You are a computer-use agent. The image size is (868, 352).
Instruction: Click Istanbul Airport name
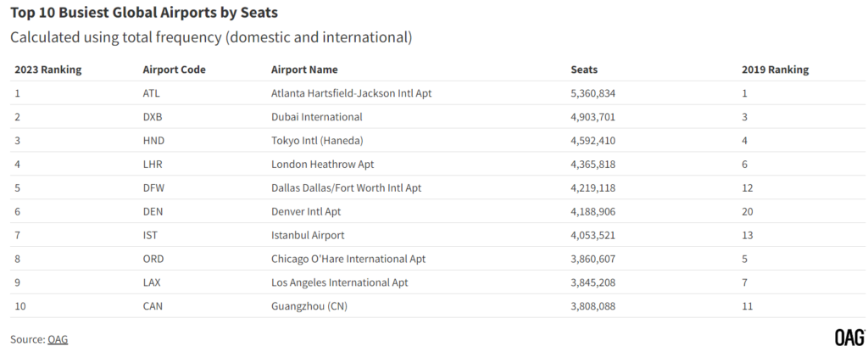[x=308, y=235]
